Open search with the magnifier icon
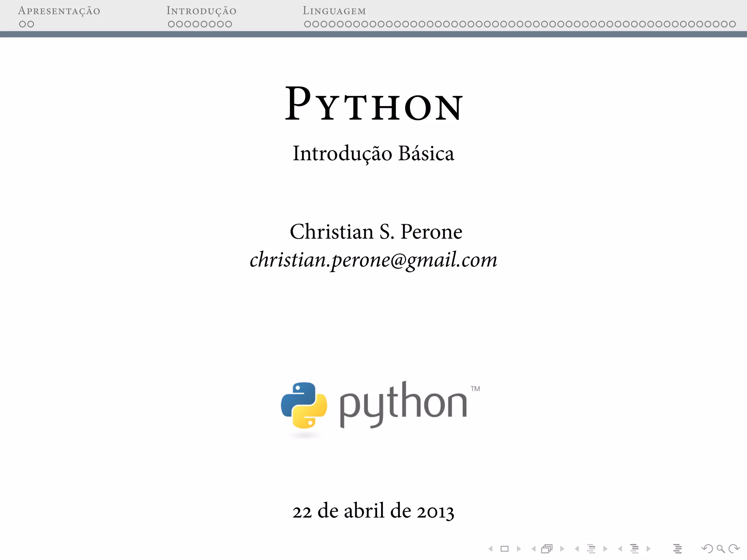The image size is (747, 560). (x=720, y=549)
